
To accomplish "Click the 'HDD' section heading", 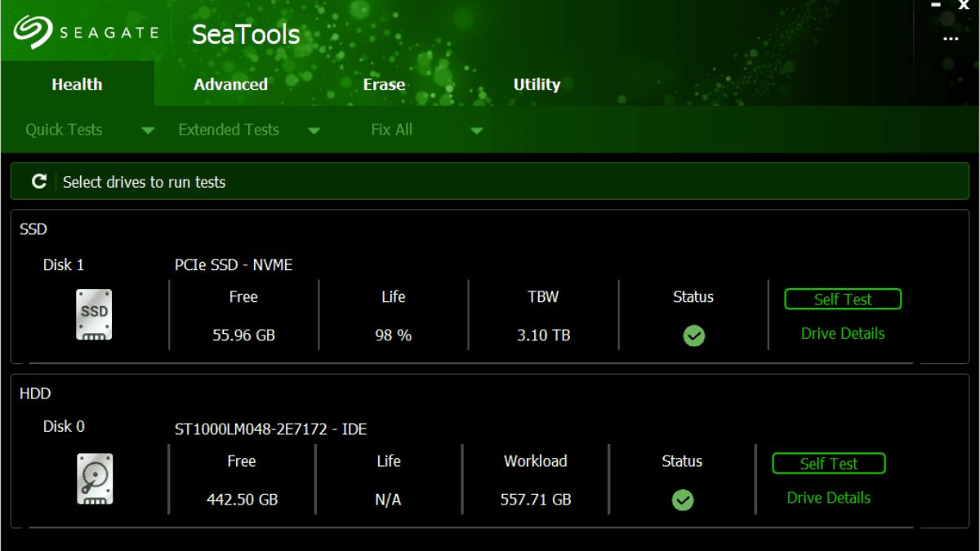I will (x=35, y=393).
